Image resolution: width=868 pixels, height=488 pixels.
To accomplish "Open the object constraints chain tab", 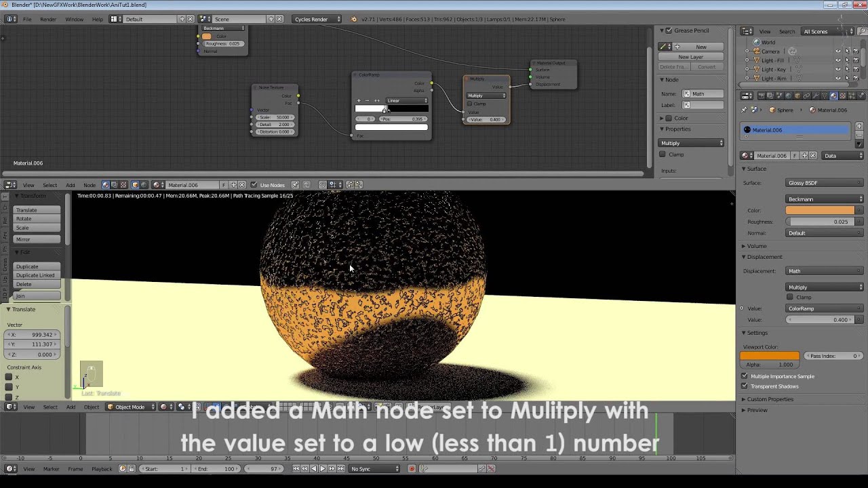I will point(806,96).
